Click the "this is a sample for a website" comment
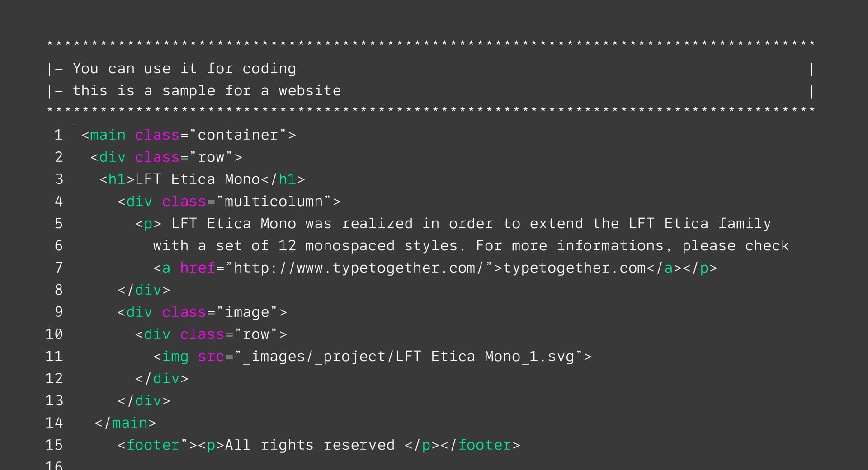The width and height of the screenshot is (868, 470). pos(207,90)
